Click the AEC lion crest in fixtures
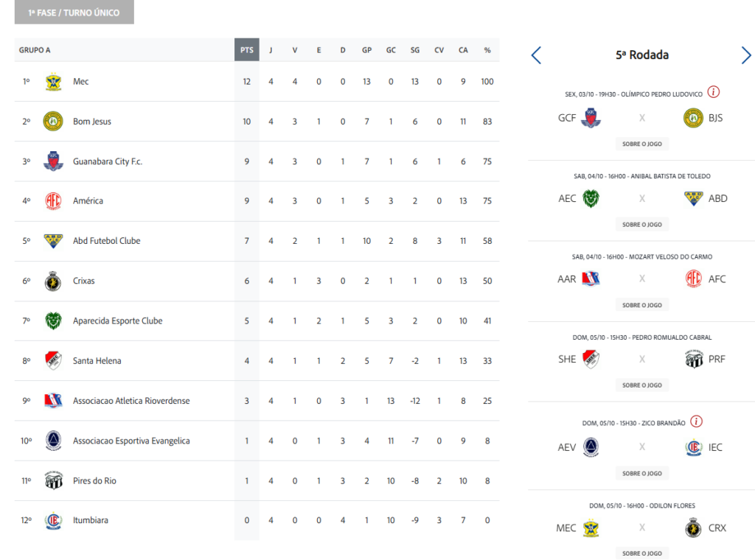Image resolution: width=755 pixels, height=560 pixels. pyautogui.click(x=591, y=198)
